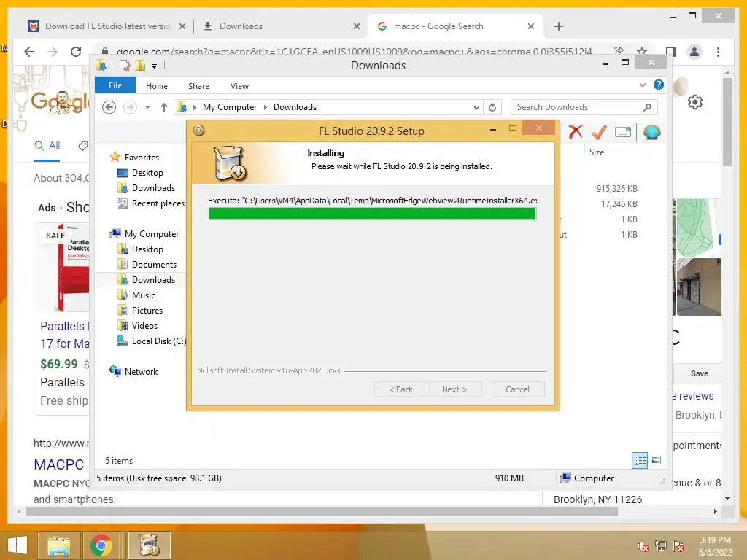
Task: Refresh the Downloads folder view
Action: point(492,107)
